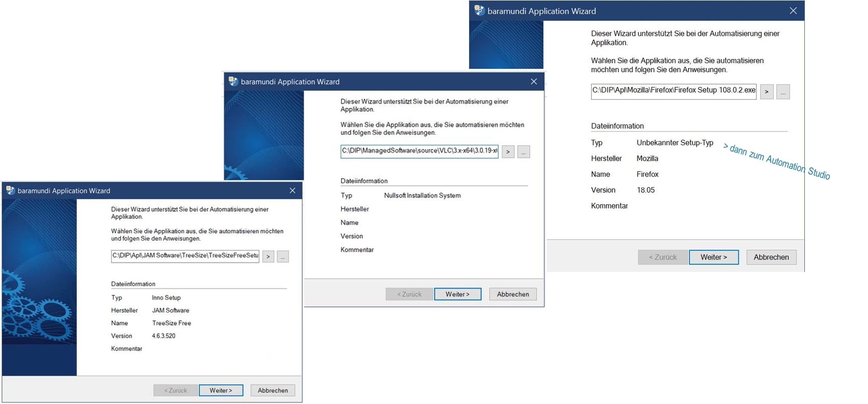Click the Kommentar label in the TreeSize wizard
This screenshot has width=868, height=404.
pyautogui.click(x=126, y=349)
